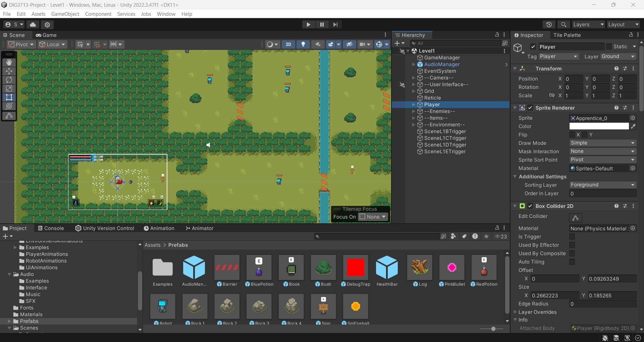Screen dimensions: 644x342
Task: Open the Draw Mode dropdown set to Simple
Action: (602, 143)
